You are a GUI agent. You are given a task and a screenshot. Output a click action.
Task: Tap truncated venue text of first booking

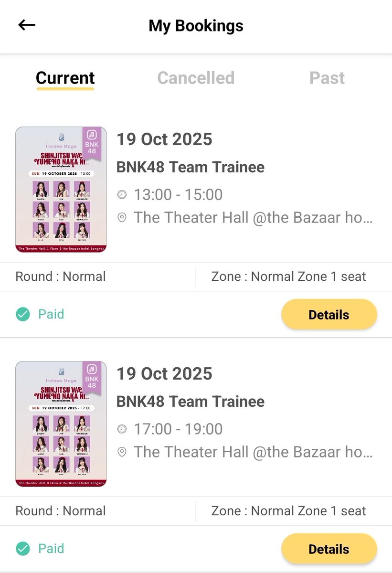[x=253, y=218]
